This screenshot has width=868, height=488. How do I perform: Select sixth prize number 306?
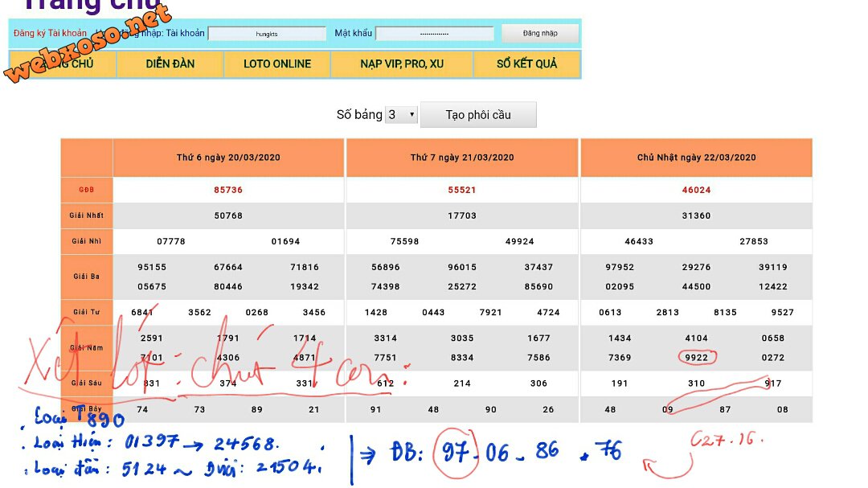pos(538,383)
